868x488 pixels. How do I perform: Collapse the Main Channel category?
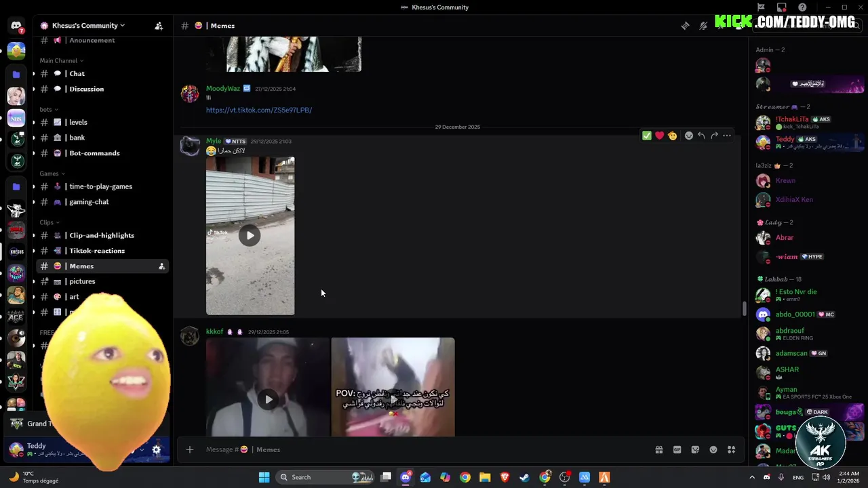pyautogui.click(x=62, y=61)
